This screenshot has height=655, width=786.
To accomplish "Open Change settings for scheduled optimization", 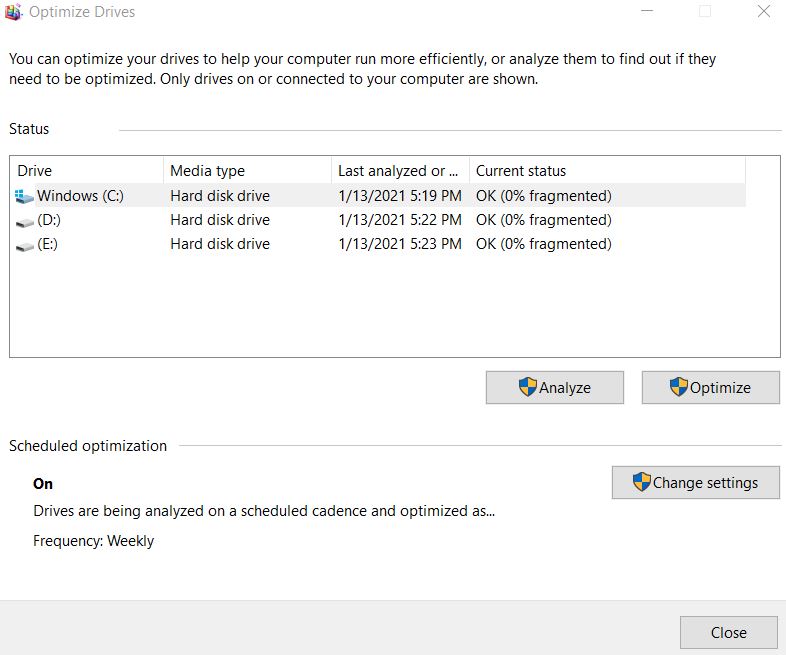I will [x=695, y=483].
